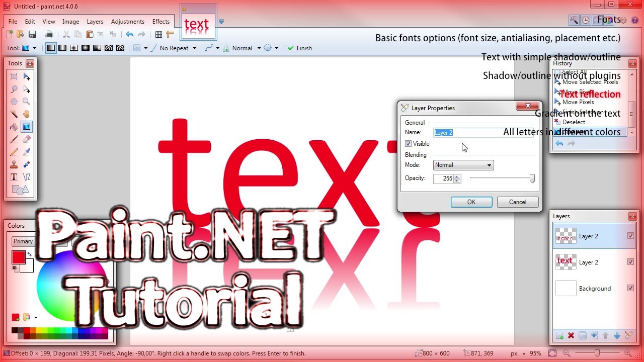Select the Clone Stamp tool
This screenshot has height=362, width=644.
14,164
